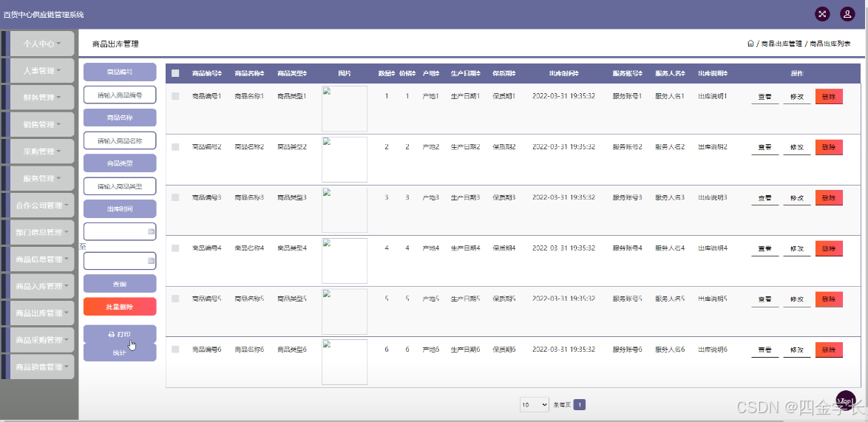
Task: Click 查看 for 商品编号4 row
Action: pyautogui.click(x=765, y=248)
